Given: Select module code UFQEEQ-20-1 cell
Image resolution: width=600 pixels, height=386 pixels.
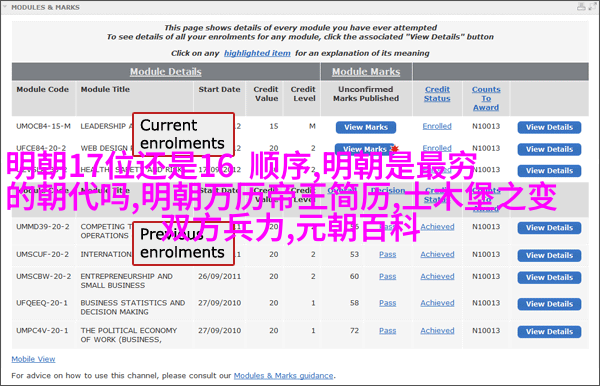Looking at the screenshot, I should point(42,303).
